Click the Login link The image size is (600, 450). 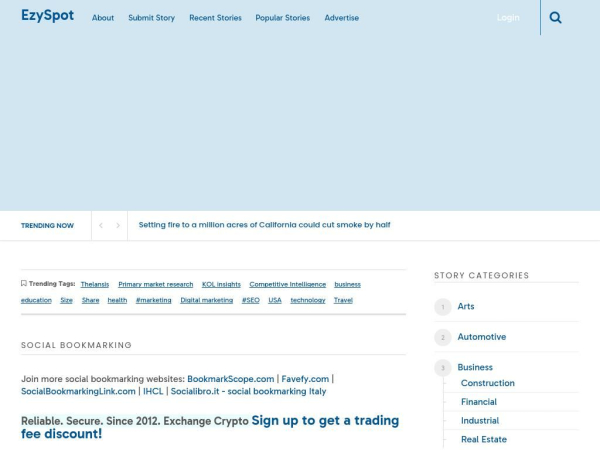tap(508, 18)
